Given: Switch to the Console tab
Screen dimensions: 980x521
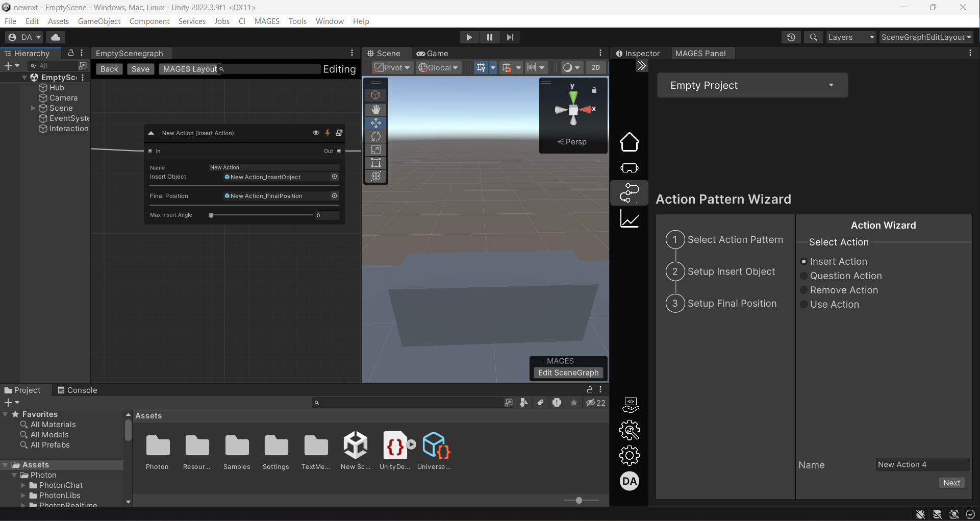Looking at the screenshot, I should 77,390.
